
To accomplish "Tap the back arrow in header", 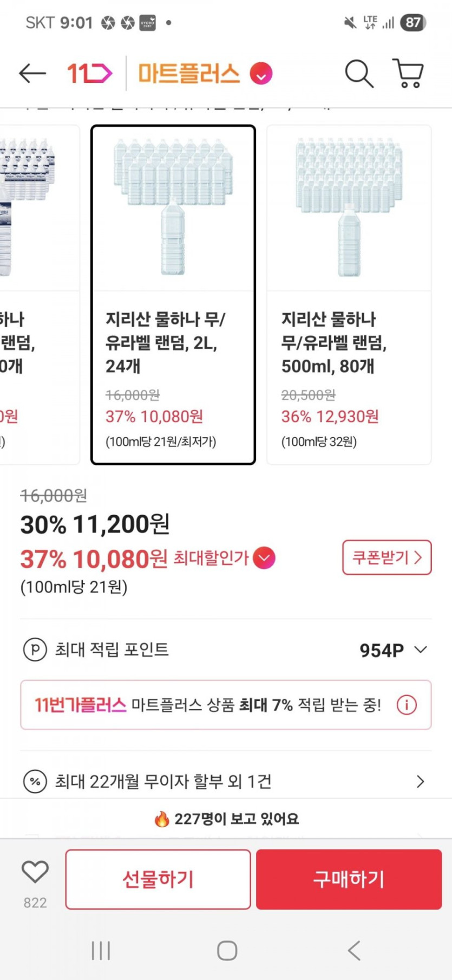I will pos(32,73).
